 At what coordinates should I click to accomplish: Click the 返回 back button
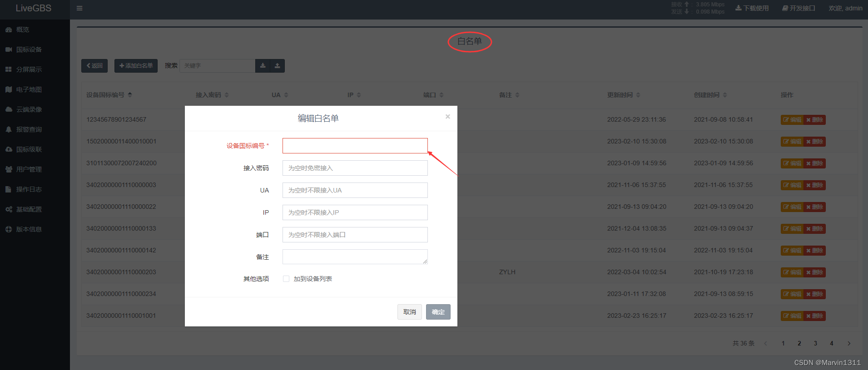[94, 66]
